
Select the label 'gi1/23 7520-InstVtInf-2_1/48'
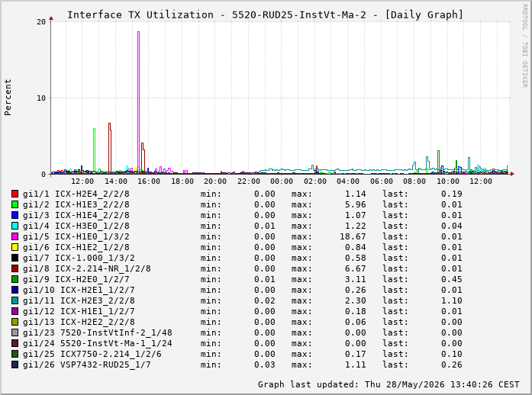(98, 333)
